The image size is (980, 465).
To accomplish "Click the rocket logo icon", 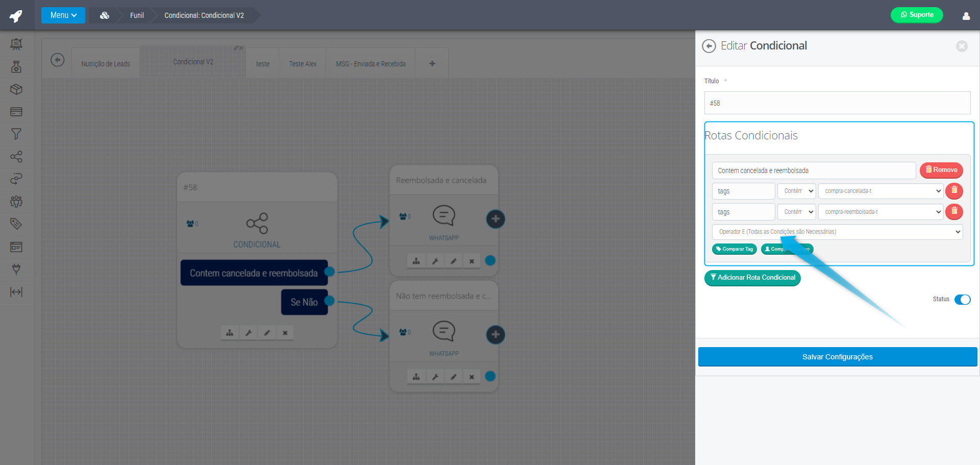I will [16, 16].
